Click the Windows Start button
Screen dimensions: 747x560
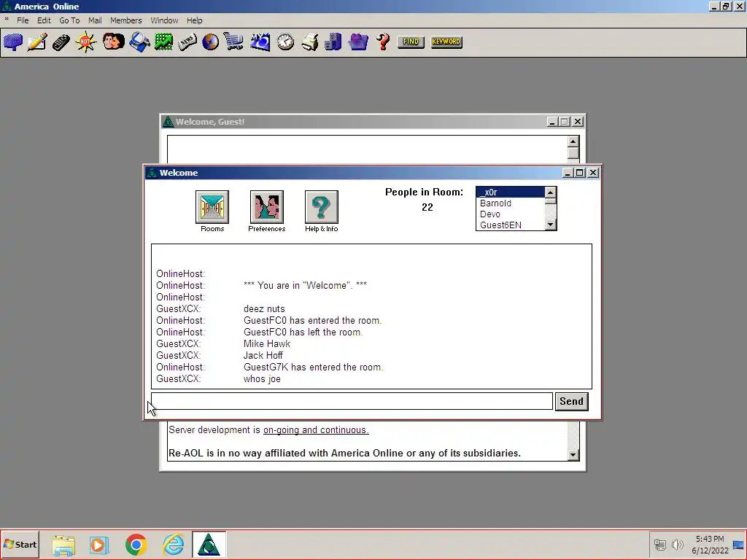click(x=20, y=544)
